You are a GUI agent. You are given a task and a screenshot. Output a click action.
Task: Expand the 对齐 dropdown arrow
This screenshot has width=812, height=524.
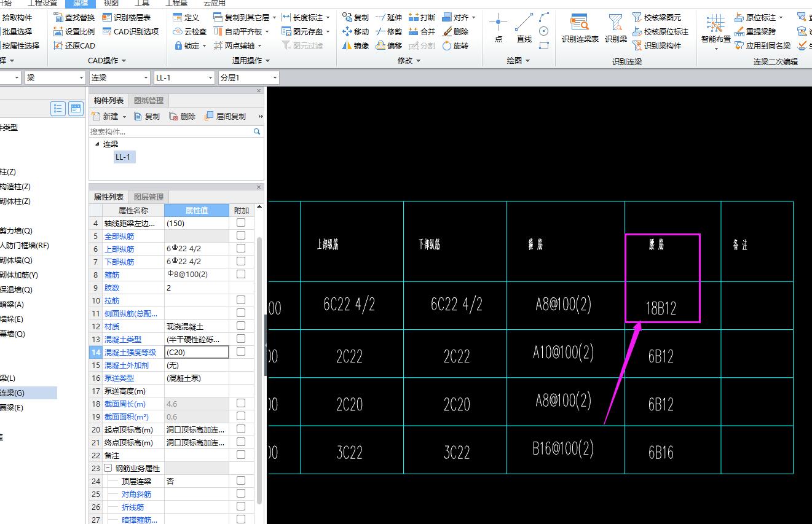[x=474, y=18]
